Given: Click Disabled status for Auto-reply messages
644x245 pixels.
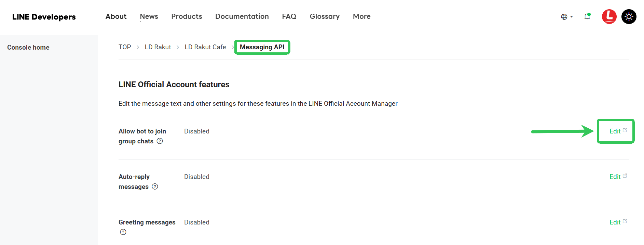Looking at the screenshot, I should [x=197, y=177].
